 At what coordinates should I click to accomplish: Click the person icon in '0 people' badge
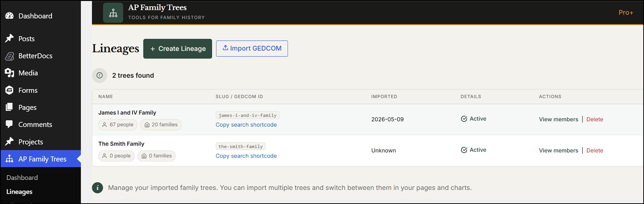point(104,156)
